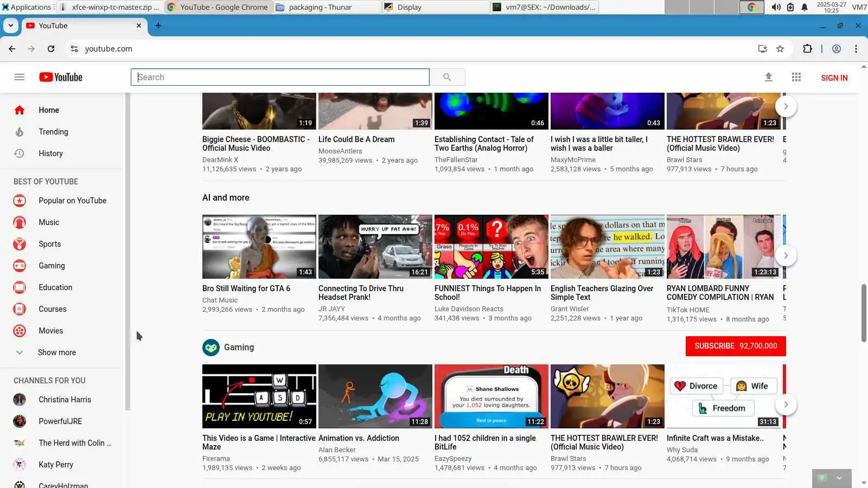Click the Gaming controller sidebar icon
Screen dimensions: 868x488
20,266
